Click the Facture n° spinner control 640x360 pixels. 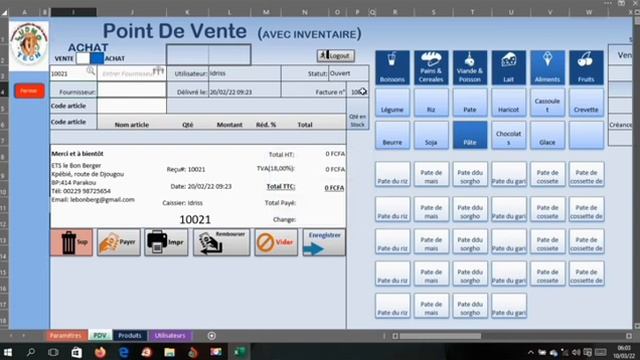click(x=363, y=91)
